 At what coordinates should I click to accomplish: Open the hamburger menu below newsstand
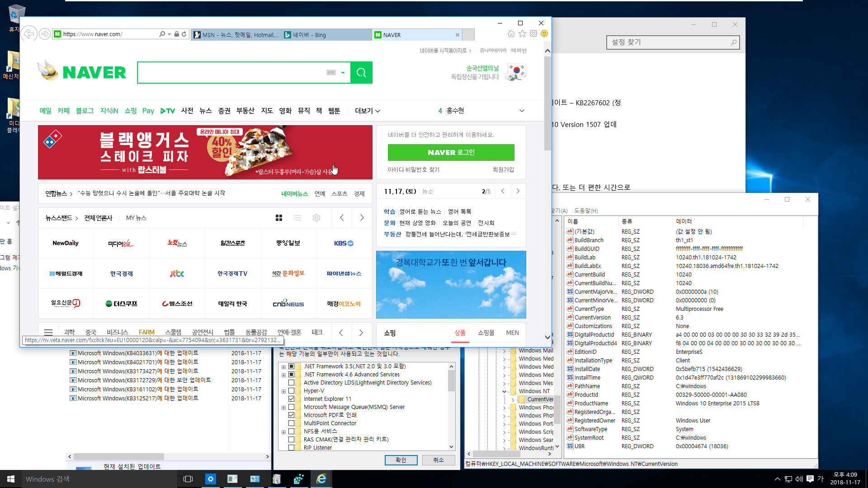point(48,333)
